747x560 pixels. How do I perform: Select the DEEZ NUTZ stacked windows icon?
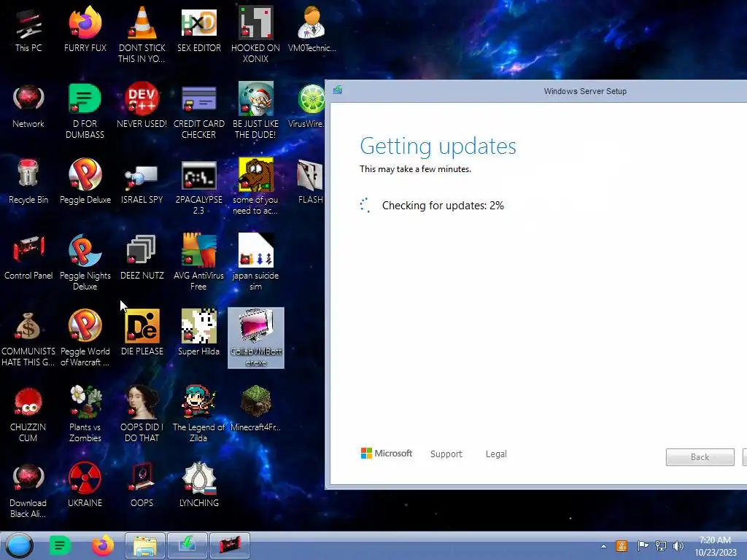pyautogui.click(x=142, y=257)
